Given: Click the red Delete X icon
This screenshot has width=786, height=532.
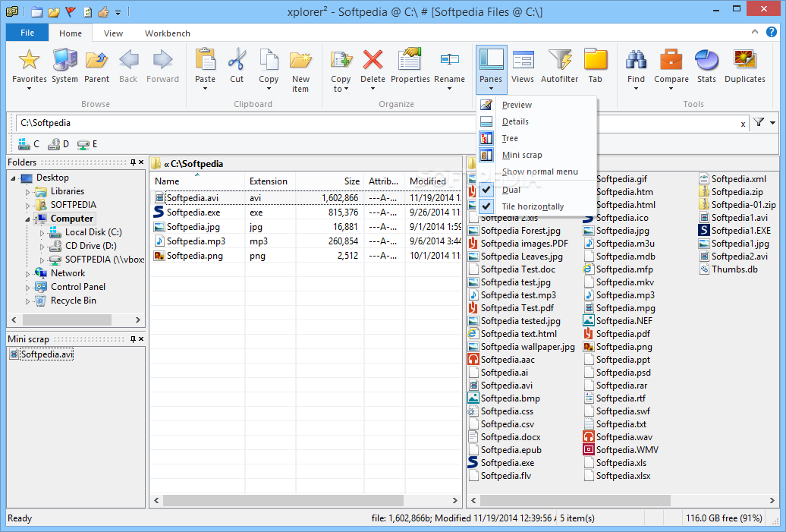Looking at the screenshot, I should (x=373, y=60).
